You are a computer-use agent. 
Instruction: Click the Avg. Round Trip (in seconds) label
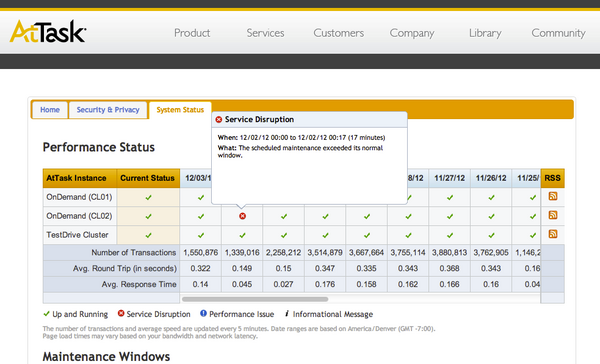tap(125, 269)
